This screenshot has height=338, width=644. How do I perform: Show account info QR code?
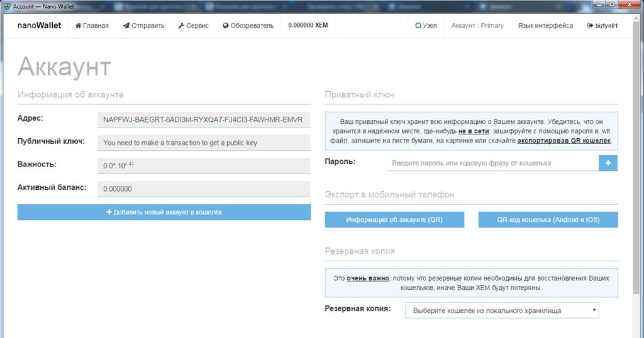(394, 220)
